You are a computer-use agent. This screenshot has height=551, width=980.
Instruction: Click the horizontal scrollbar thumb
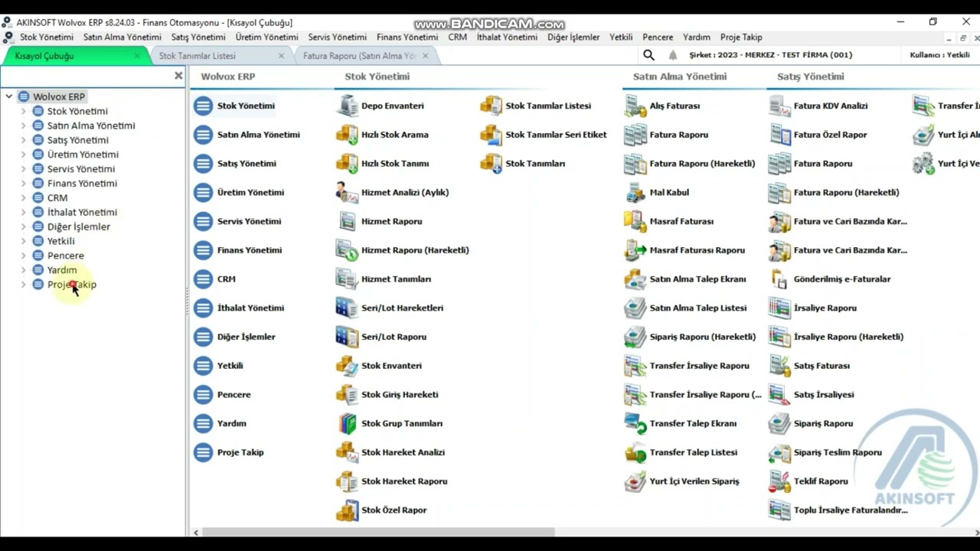pos(378,532)
